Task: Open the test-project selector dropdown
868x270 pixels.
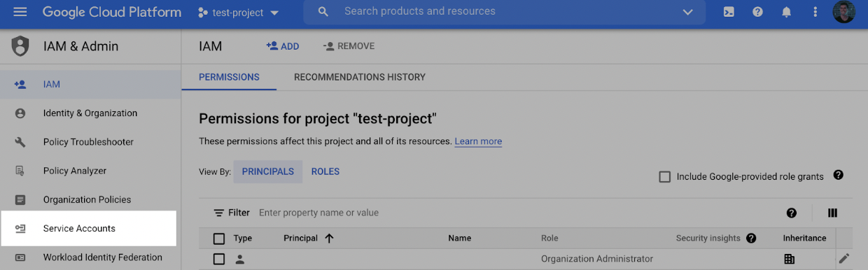Action: pyautogui.click(x=239, y=13)
